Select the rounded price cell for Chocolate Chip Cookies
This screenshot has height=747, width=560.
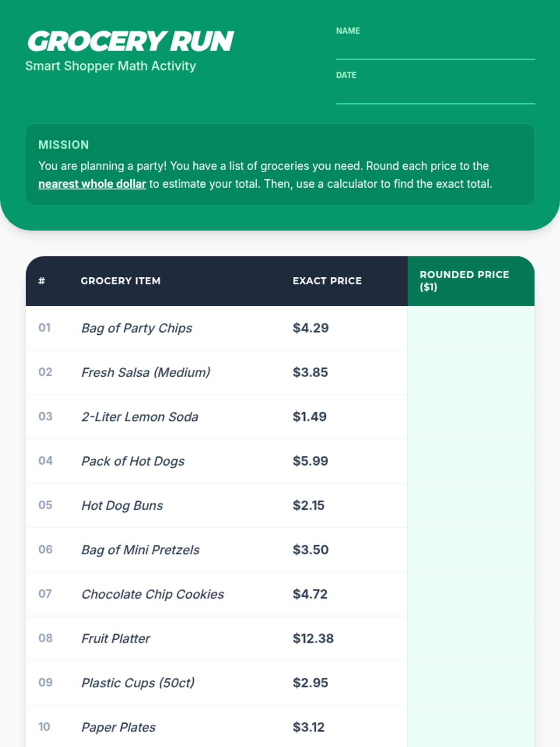point(471,594)
